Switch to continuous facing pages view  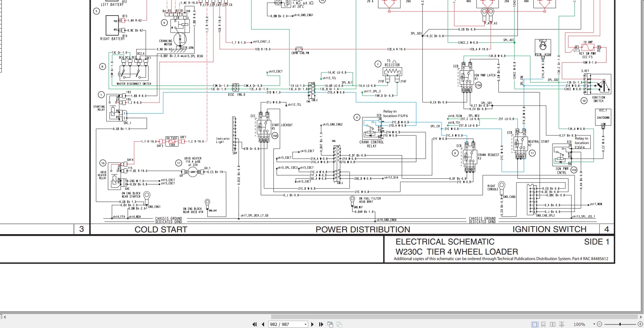[562, 325]
